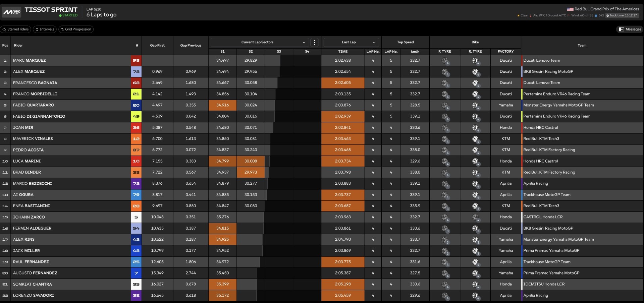644x303 pixels.
Task: Click Enea Bastianini front tyre icon
Action: tap(445, 206)
